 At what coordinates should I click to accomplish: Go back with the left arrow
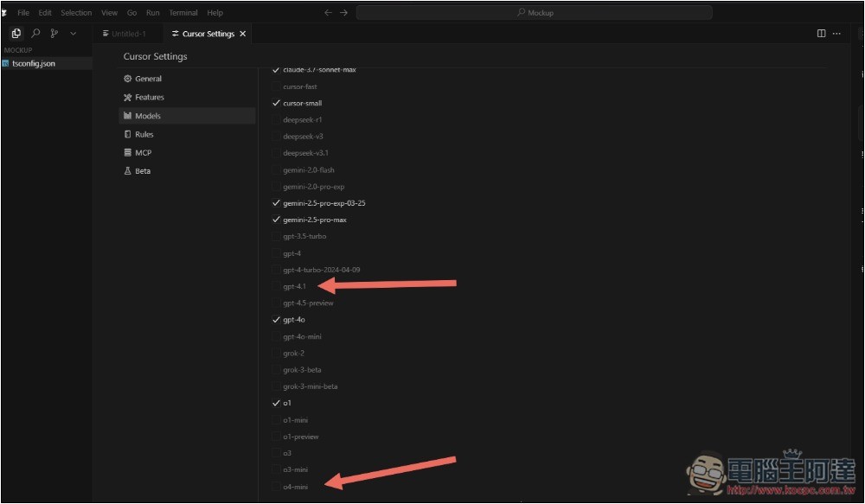pos(328,13)
